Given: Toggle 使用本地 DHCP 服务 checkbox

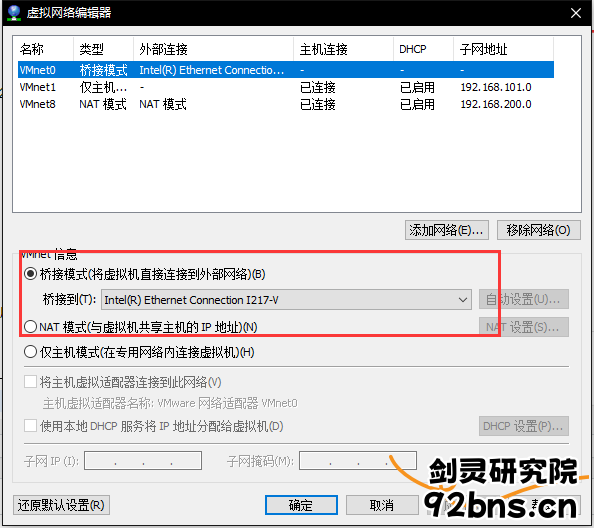Looking at the screenshot, I should coord(30,426).
